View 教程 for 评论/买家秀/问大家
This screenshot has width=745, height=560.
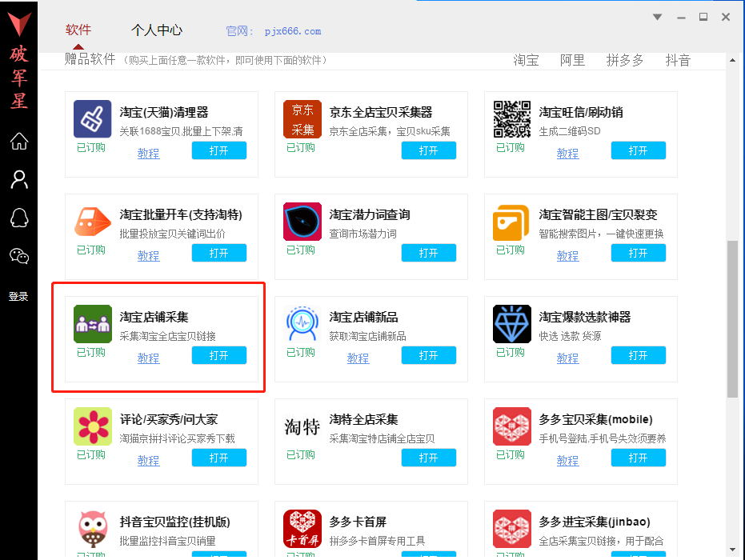tap(148, 460)
